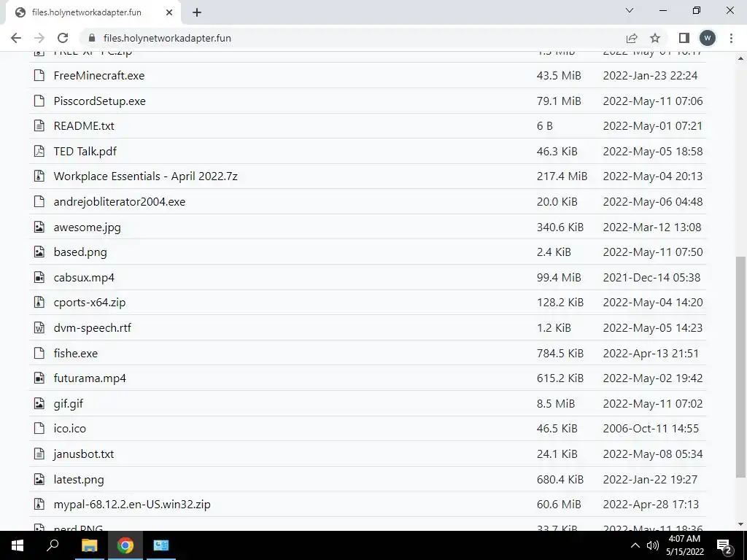747x560 pixels.
Task: Click the 784.5 KiB size value
Action: point(560,353)
